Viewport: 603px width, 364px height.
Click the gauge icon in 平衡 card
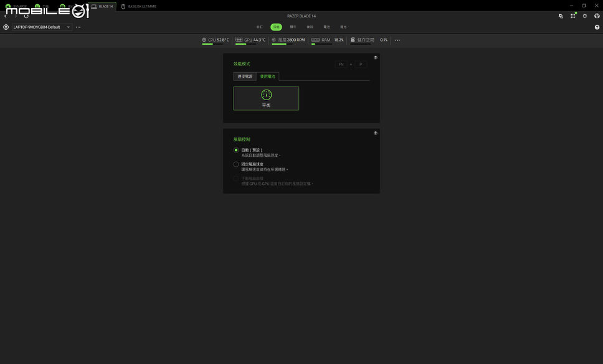click(x=266, y=95)
